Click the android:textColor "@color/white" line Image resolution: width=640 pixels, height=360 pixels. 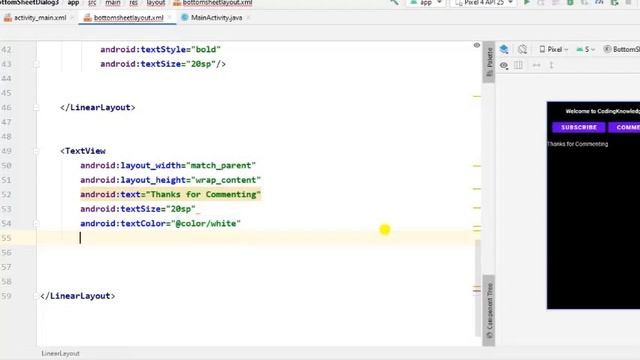click(x=160, y=224)
